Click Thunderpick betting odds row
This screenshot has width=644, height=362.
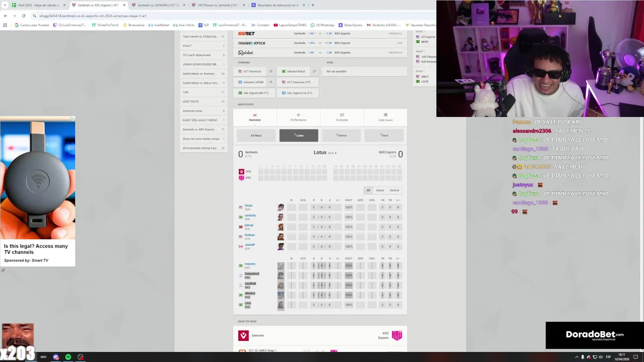coord(320,43)
